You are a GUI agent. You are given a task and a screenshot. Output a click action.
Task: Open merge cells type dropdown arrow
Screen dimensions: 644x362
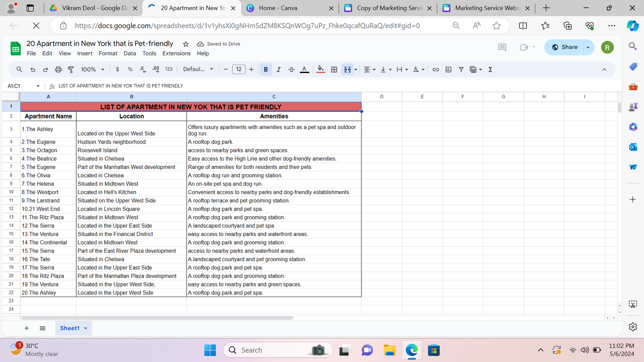point(356,70)
